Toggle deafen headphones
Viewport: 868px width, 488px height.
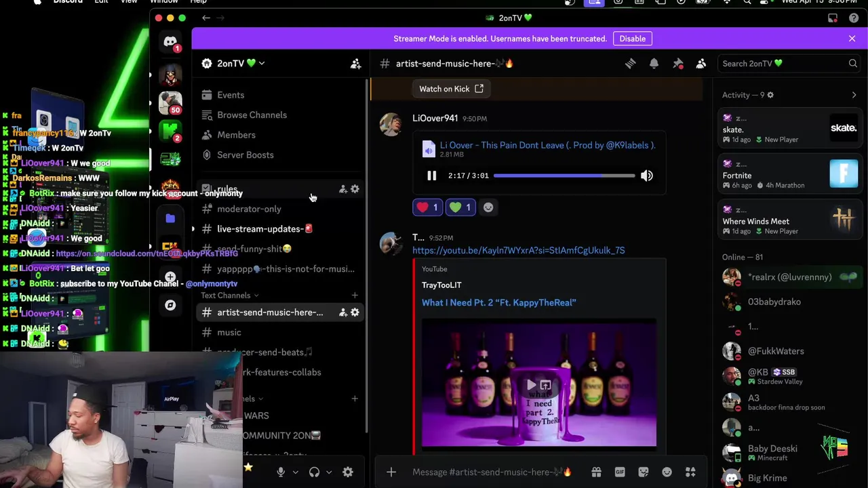(x=315, y=472)
